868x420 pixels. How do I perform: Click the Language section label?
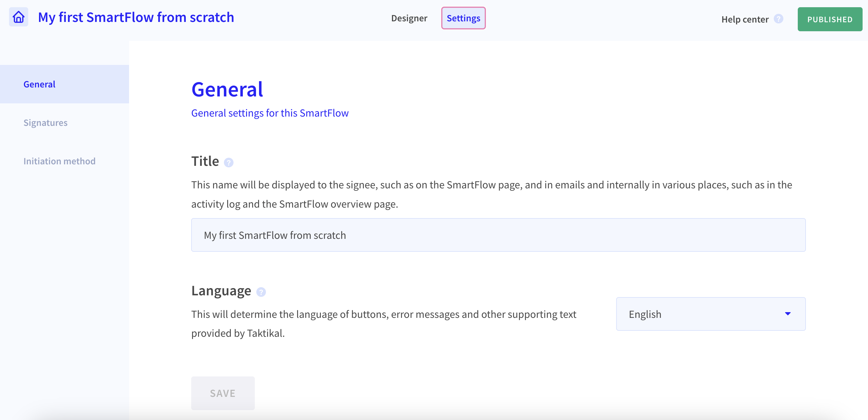pyautogui.click(x=222, y=291)
